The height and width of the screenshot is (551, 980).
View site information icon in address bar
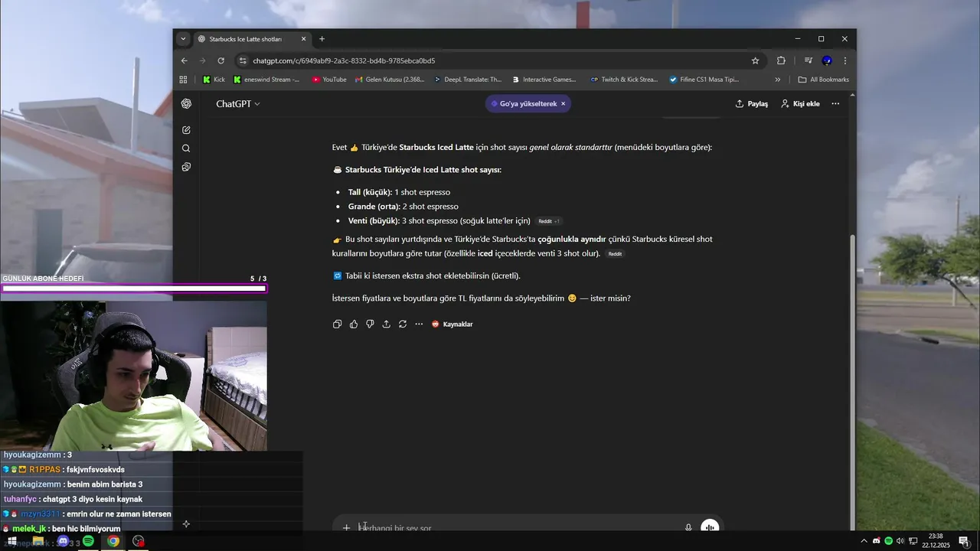coord(243,60)
